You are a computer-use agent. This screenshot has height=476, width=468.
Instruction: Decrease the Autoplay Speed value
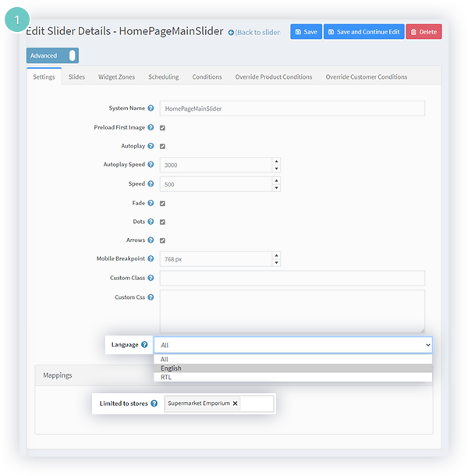click(276, 169)
